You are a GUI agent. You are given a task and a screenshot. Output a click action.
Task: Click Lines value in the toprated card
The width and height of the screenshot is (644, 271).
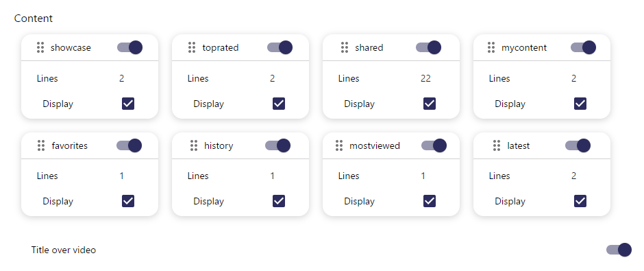[x=272, y=78]
